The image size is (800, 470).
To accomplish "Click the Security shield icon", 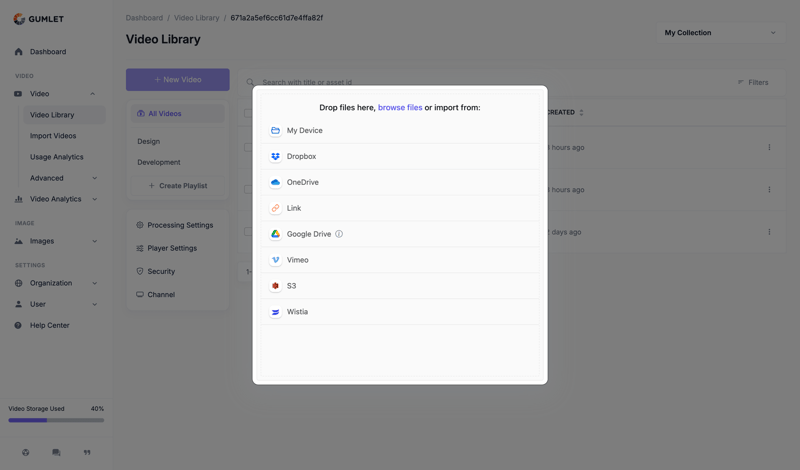I will [x=140, y=271].
